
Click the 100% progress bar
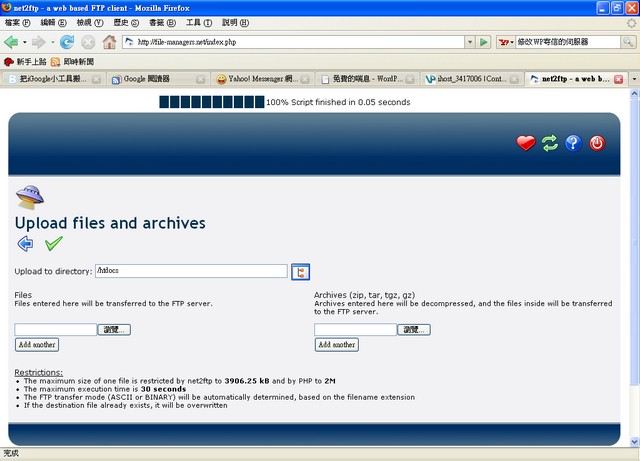(211, 102)
